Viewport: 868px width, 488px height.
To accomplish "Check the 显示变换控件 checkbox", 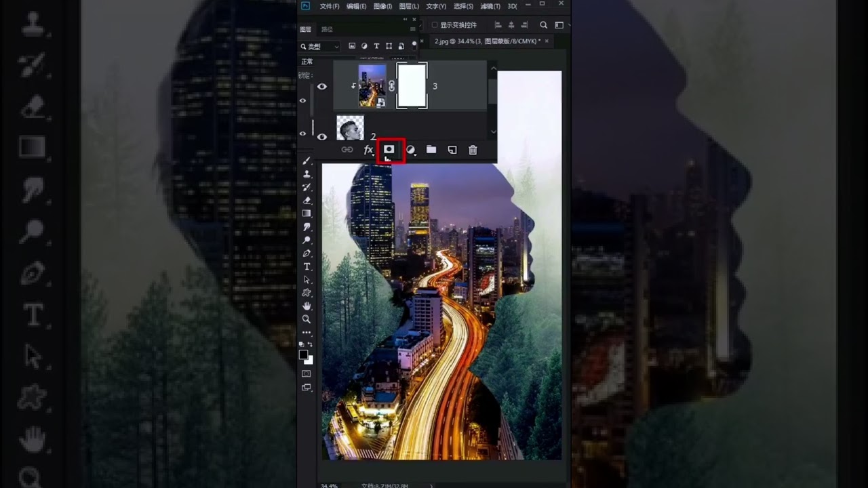I will [x=435, y=25].
